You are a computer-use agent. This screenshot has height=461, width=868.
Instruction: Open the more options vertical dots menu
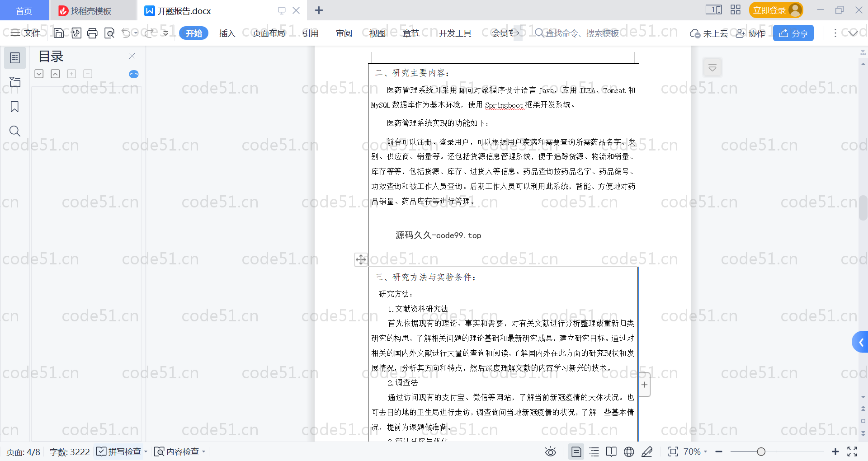coord(835,33)
